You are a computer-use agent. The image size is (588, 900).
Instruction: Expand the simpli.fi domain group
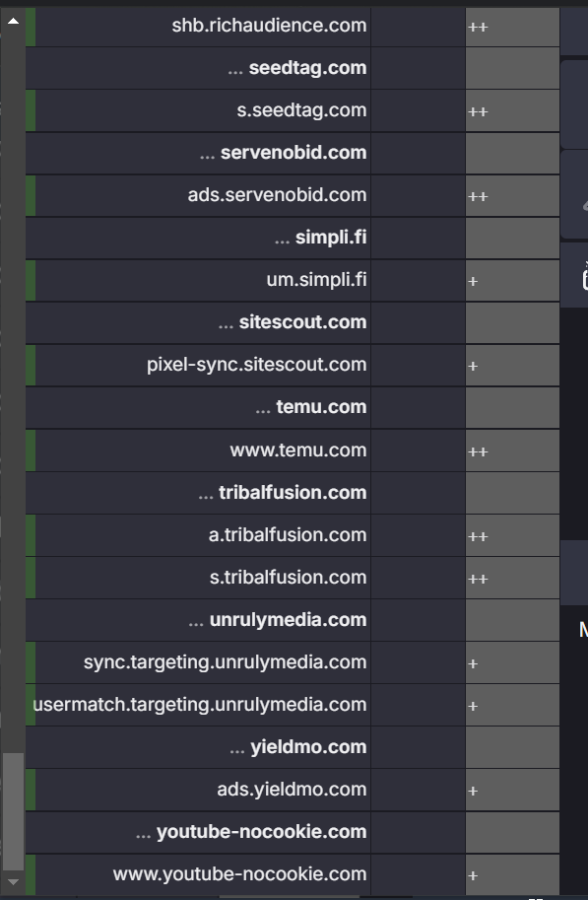click(198, 238)
